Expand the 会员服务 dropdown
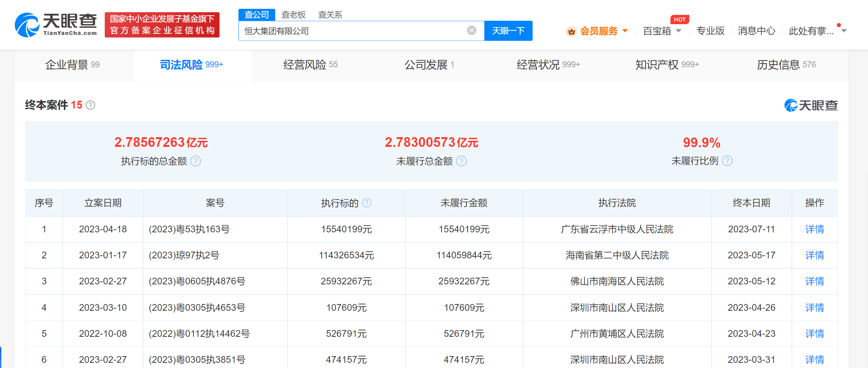This screenshot has width=868, height=368. [625, 31]
